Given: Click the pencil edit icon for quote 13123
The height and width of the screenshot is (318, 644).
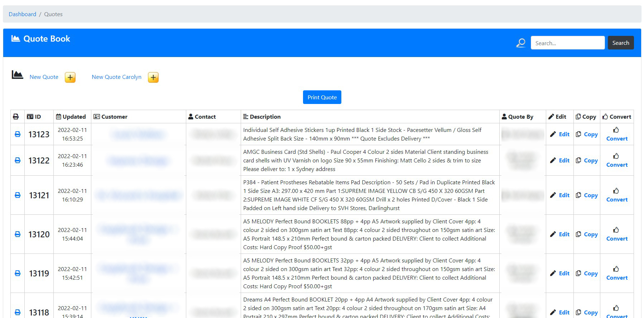Looking at the screenshot, I should [553, 134].
